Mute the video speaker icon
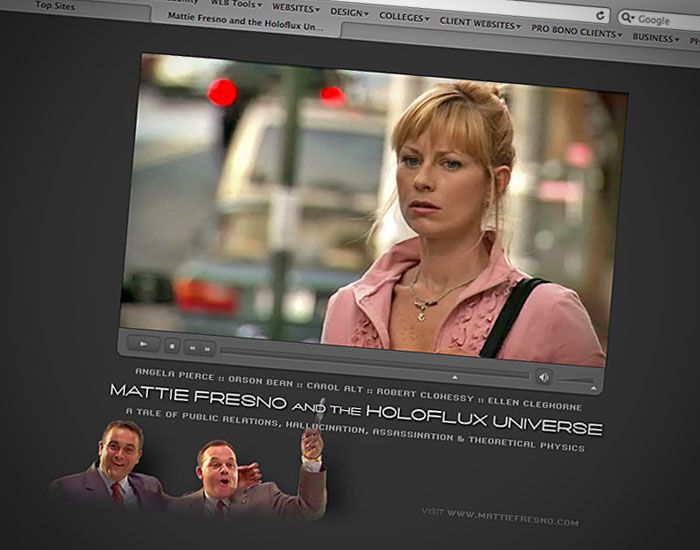This screenshot has height=550, width=700. pyautogui.click(x=544, y=377)
